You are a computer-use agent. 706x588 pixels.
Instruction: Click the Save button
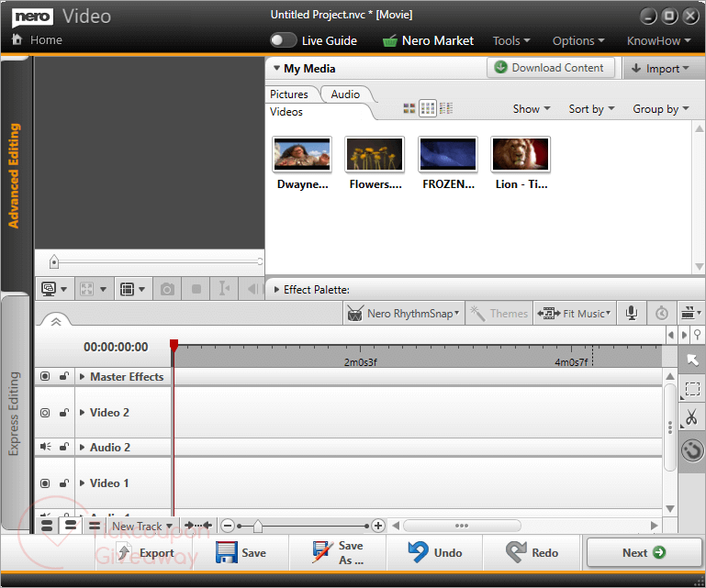click(x=241, y=552)
